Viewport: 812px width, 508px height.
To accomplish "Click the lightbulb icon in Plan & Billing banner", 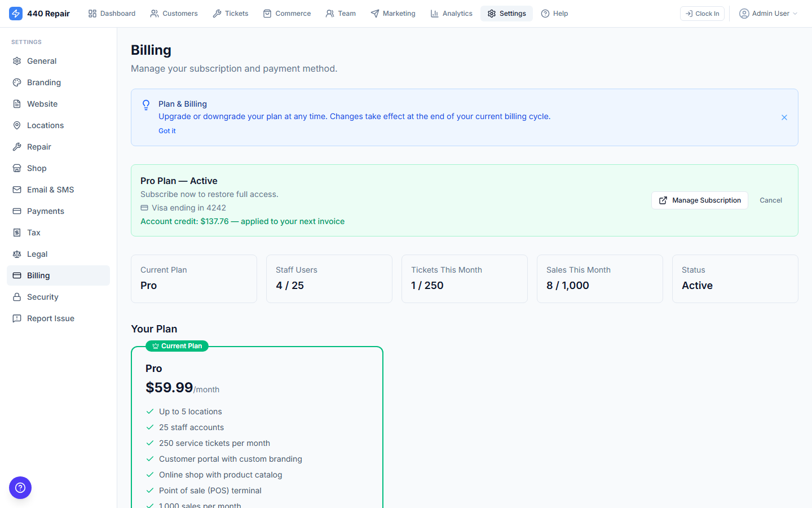I will click(146, 104).
